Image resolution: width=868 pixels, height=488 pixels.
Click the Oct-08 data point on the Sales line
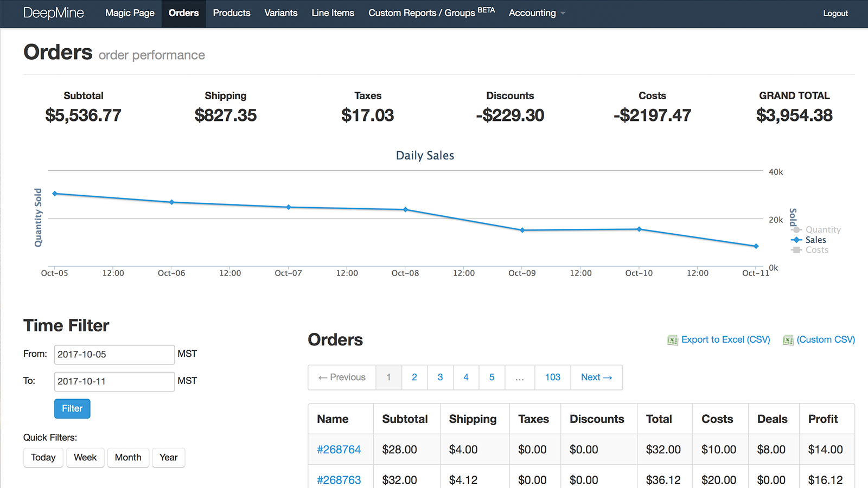pyautogui.click(x=405, y=209)
